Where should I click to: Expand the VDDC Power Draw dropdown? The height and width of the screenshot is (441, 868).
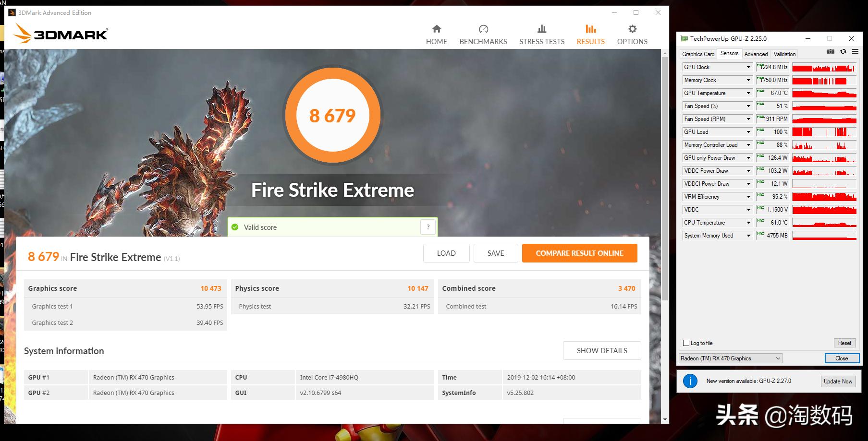click(748, 171)
